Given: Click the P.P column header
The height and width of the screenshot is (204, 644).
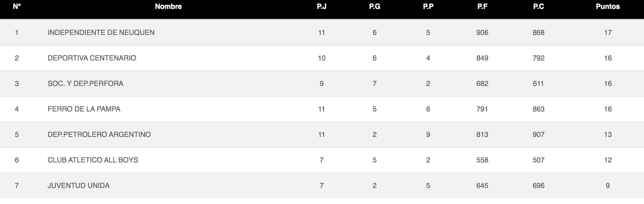Looking at the screenshot, I should click(x=428, y=7).
